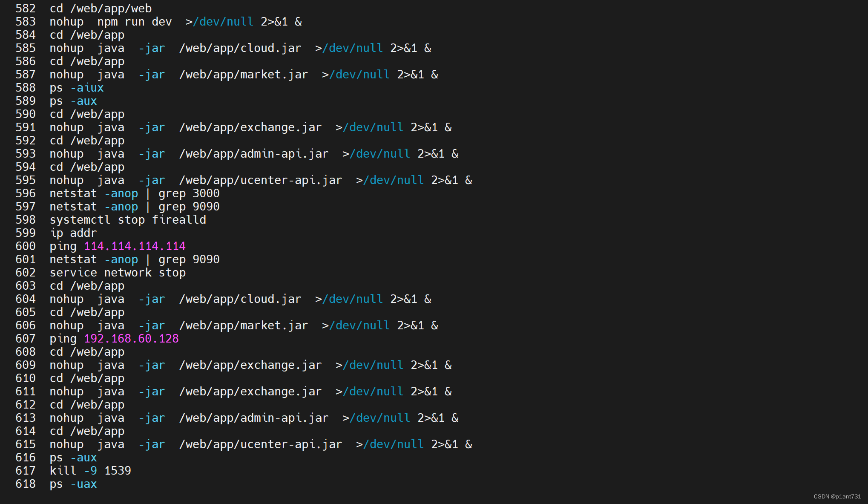This screenshot has height=504, width=868.
Task: Click '/dev/null' on line 583
Action: pos(223,22)
